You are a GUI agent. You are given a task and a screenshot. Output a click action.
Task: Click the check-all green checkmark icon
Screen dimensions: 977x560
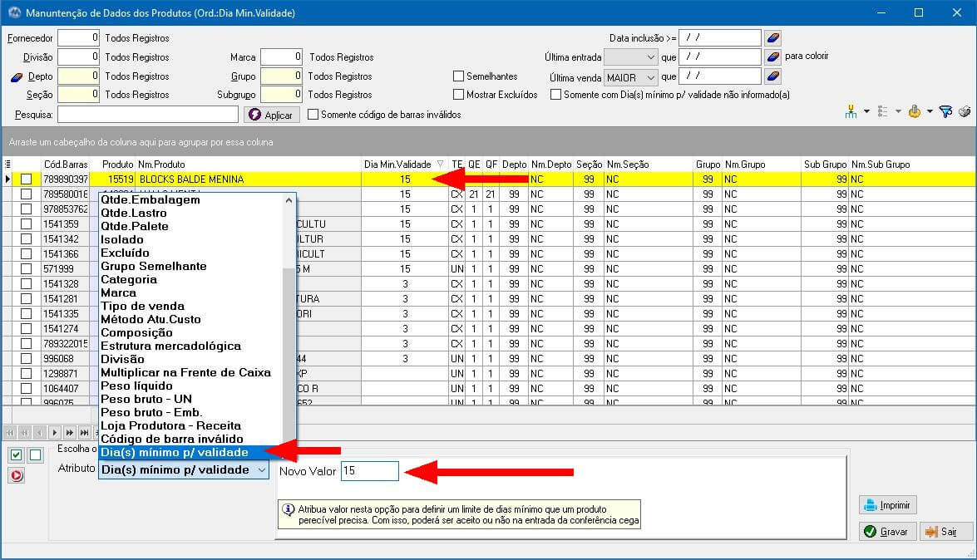pos(16,454)
